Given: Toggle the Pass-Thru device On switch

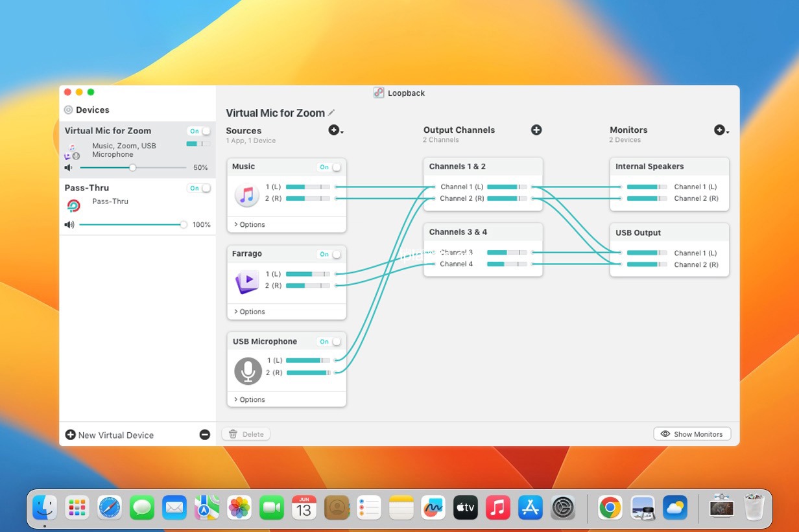Looking at the screenshot, I should click(x=199, y=188).
